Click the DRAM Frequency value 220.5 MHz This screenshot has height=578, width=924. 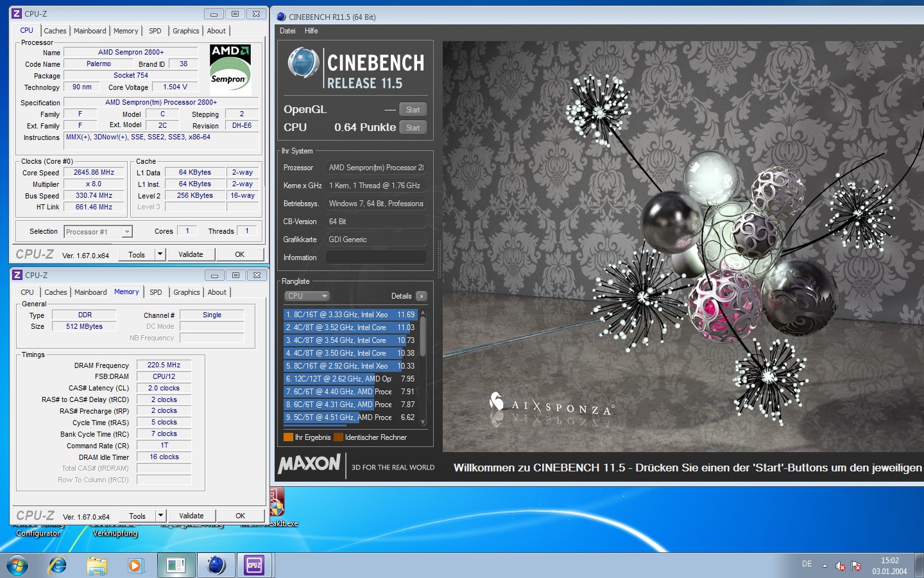164,365
